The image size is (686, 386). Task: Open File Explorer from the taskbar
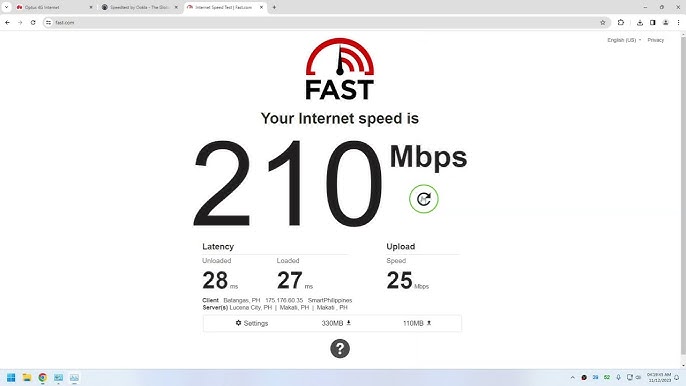[x=27, y=377]
